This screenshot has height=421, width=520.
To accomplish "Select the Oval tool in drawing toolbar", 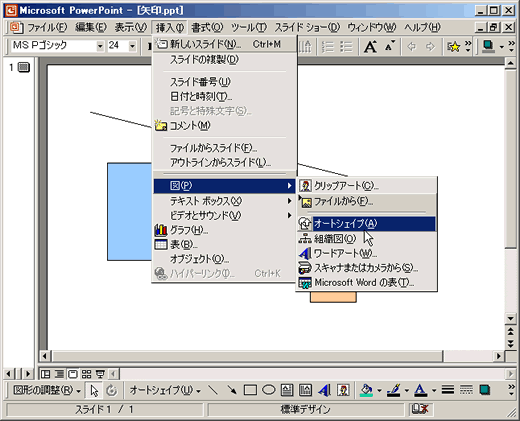I will click(x=268, y=390).
